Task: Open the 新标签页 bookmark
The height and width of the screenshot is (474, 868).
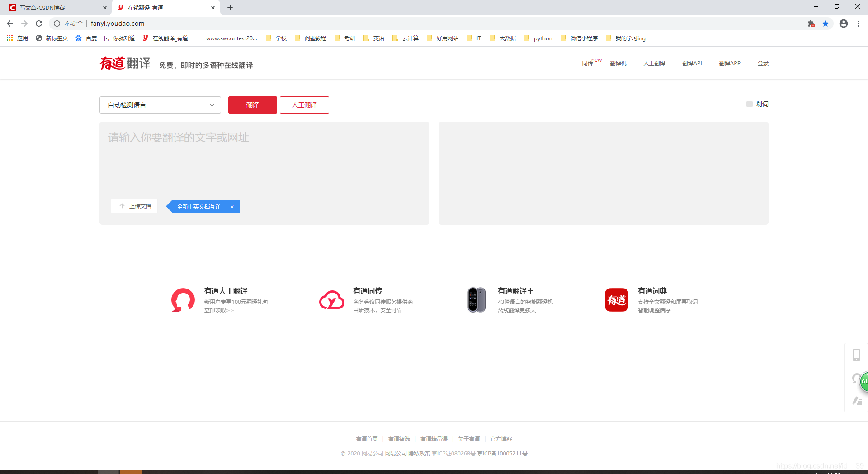Action: point(52,38)
